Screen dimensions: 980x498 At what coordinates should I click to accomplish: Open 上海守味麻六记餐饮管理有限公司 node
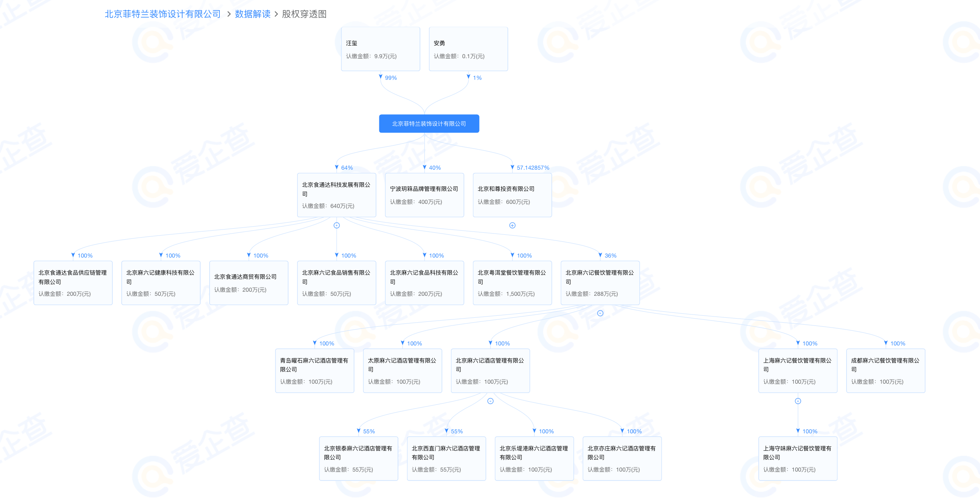tap(798, 459)
